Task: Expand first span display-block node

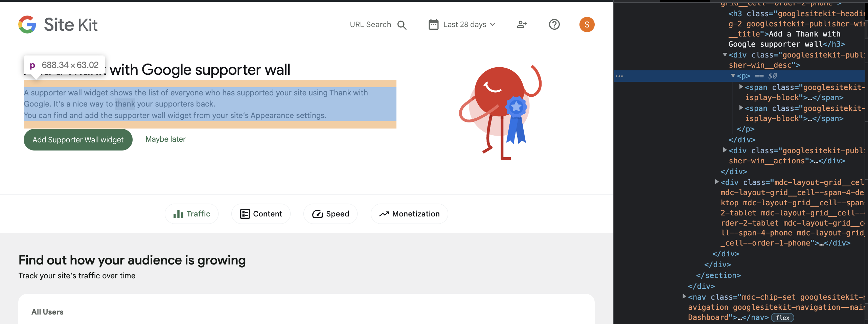Action: 741,87
